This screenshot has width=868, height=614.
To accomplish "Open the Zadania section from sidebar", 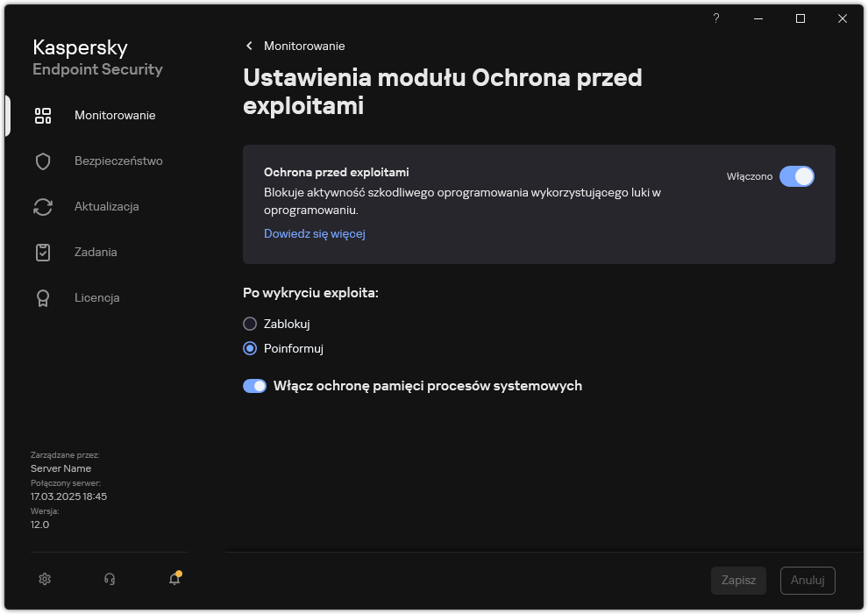I will point(96,252).
